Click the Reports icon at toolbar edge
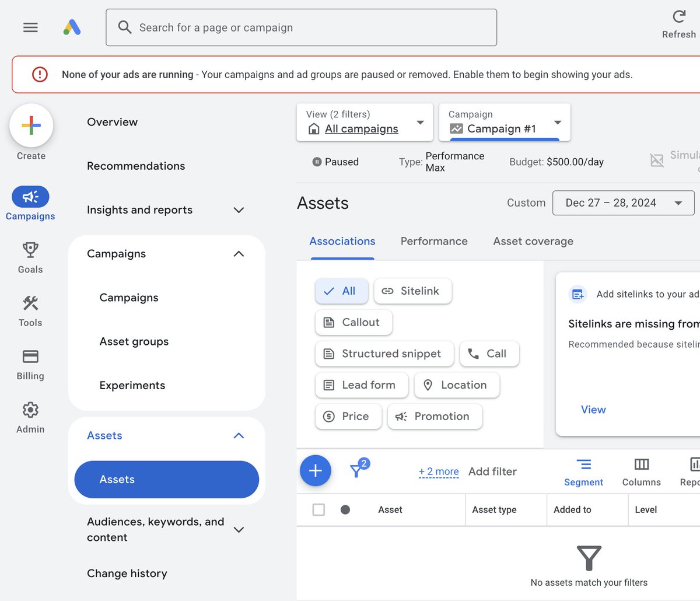Viewport: 700px width, 601px height. [x=694, y=464]
